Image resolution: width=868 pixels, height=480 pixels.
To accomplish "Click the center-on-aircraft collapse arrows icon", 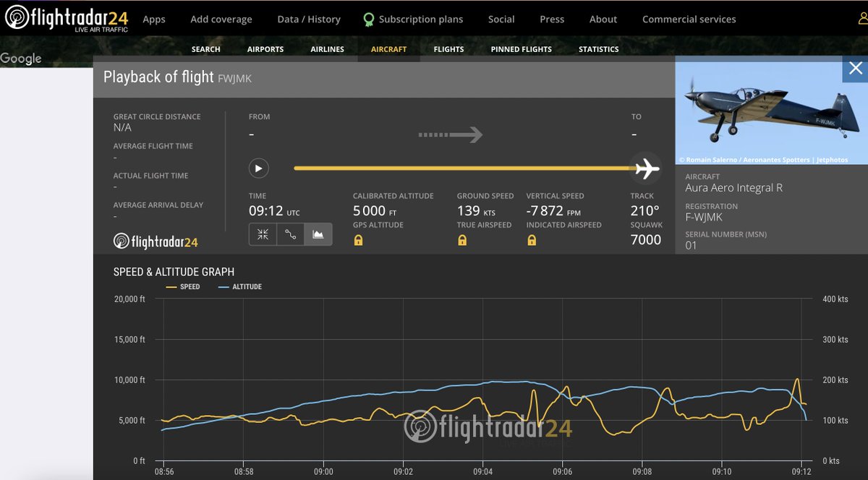I will pos(263,234).
